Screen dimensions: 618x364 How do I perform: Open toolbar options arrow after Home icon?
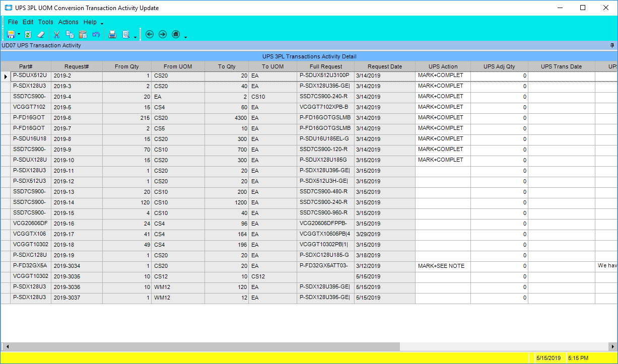(x=185, y=37)
